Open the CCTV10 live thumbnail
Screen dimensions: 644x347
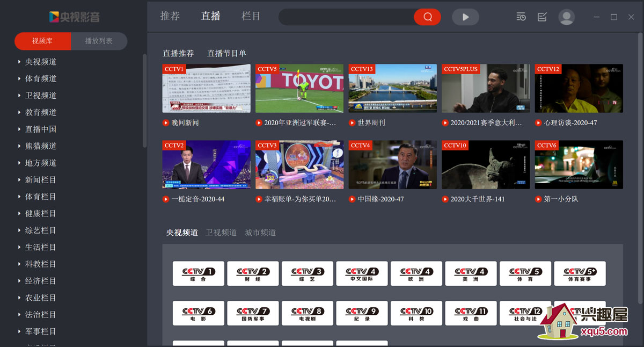click(486, 164)
